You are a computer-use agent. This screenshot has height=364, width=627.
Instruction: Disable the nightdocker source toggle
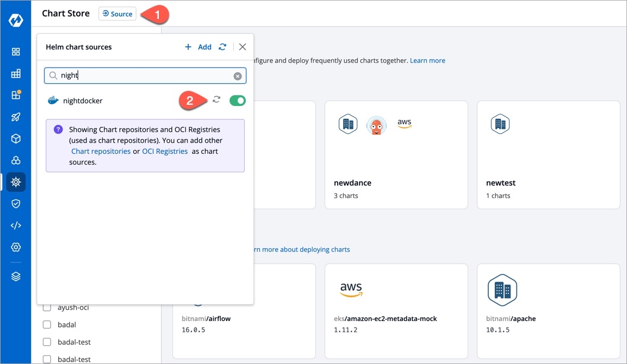[238, 101]
